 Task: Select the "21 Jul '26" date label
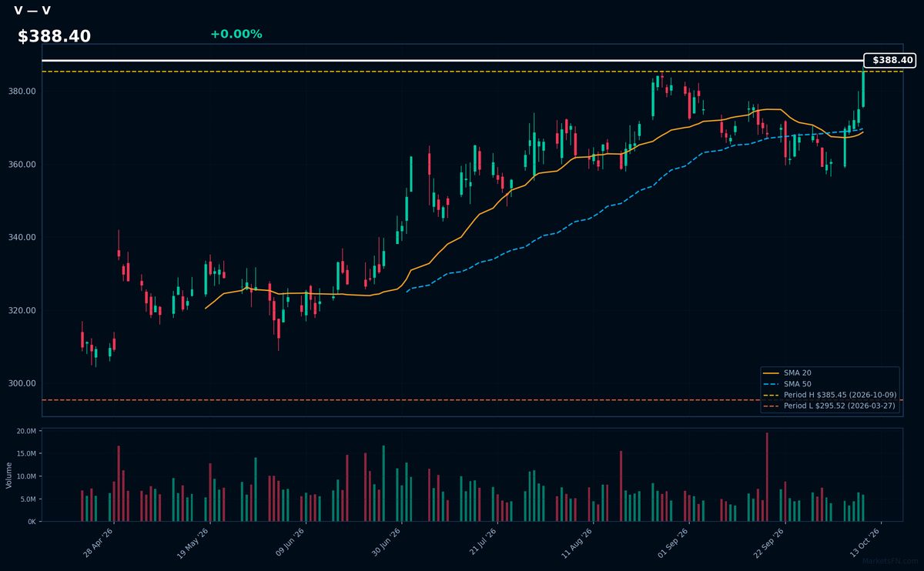pos(482,542)
